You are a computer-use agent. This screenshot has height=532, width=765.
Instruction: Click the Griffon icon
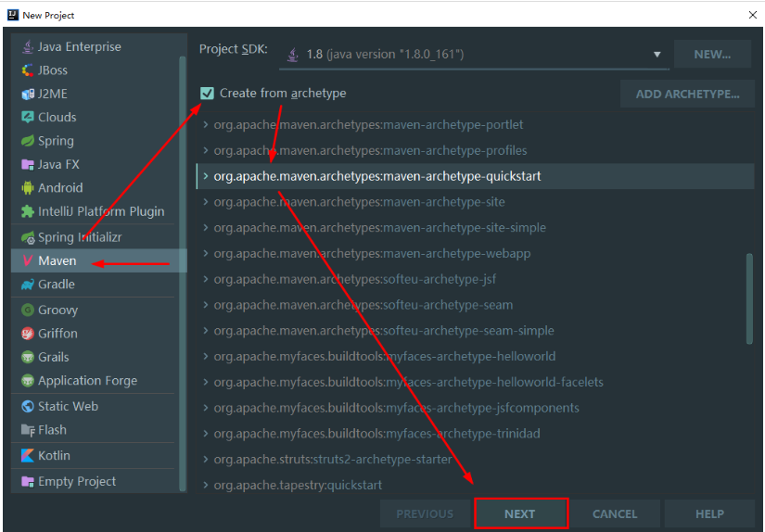[x=28, y=334]
